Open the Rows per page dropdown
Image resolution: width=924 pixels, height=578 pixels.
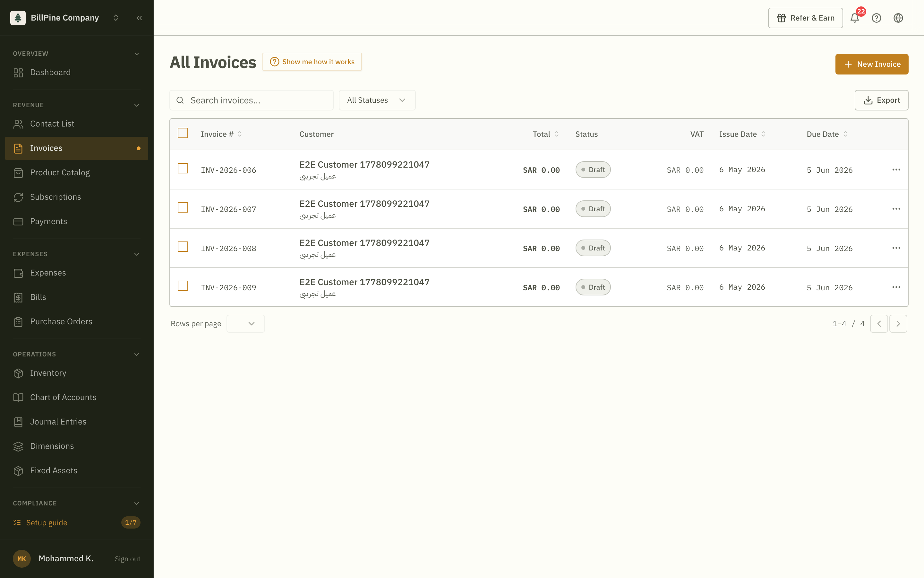tap(245, 324)
